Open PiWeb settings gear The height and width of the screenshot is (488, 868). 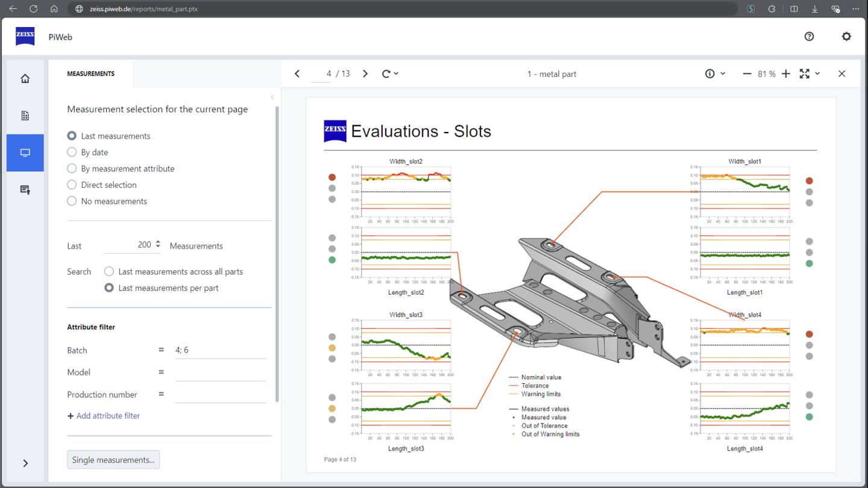tap(846, 36)
